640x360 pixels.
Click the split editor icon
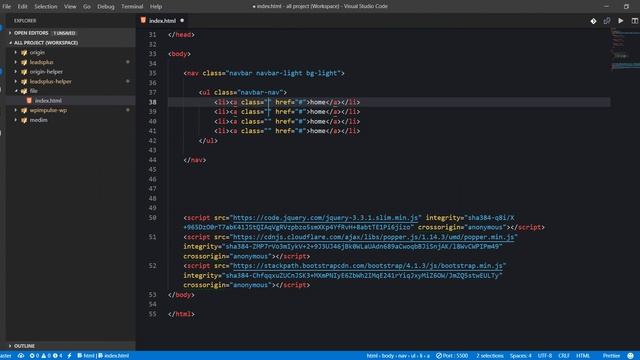click(x=635, y=21)
